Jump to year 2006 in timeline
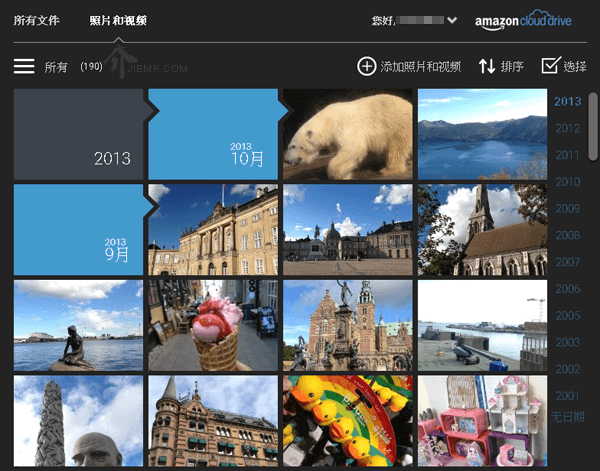The image size is (600, 471). (568, 289)
